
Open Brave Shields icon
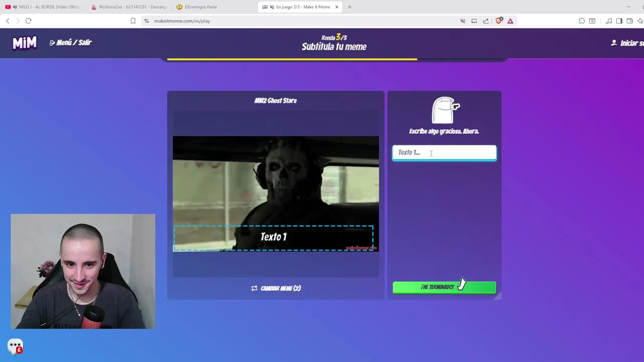pos(499,21)
